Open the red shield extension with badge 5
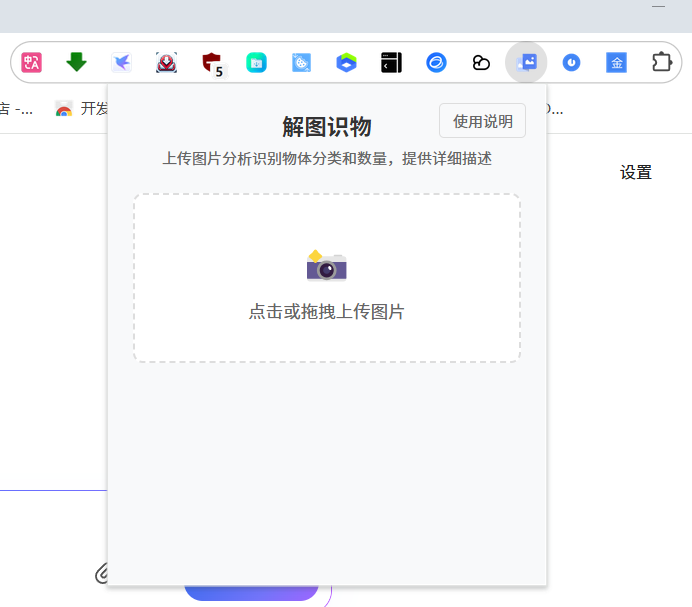 click(213, 64)
